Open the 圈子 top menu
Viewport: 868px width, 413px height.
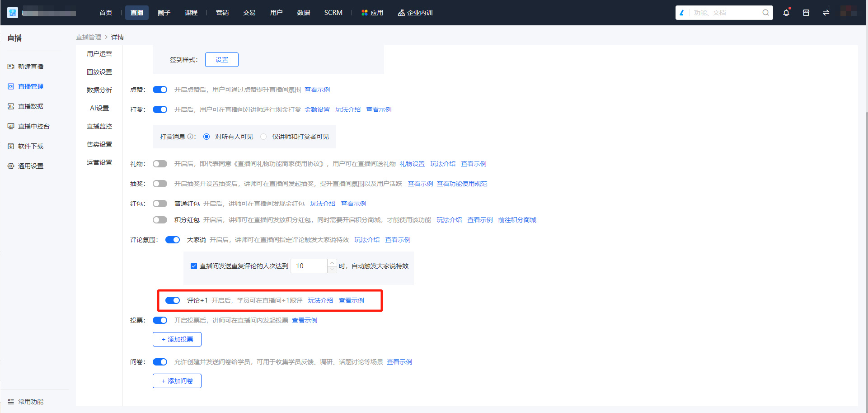tap(164, 13)
